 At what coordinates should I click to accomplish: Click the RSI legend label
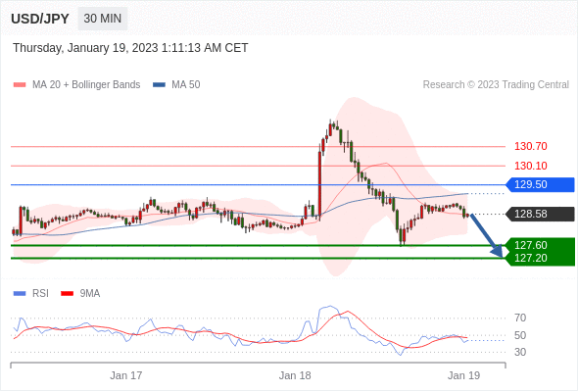pyautogui.click(x=40, y=294)
